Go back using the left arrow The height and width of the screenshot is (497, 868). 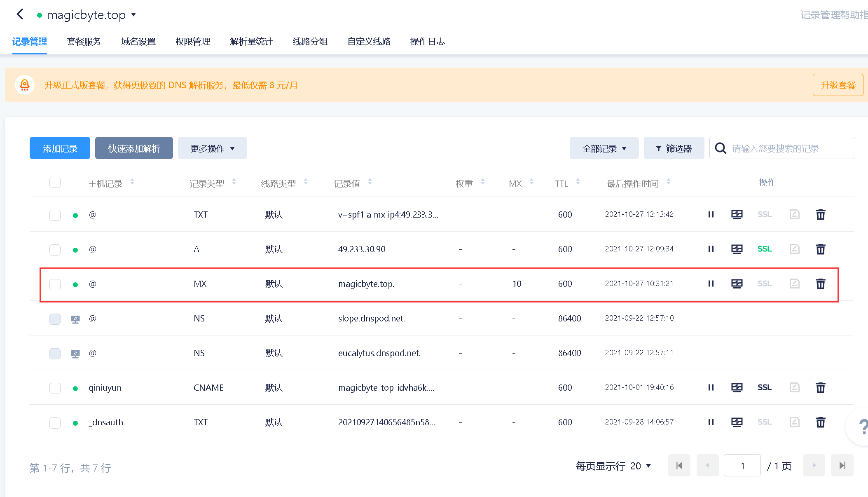pyautogui.click(x=20, y=14)
